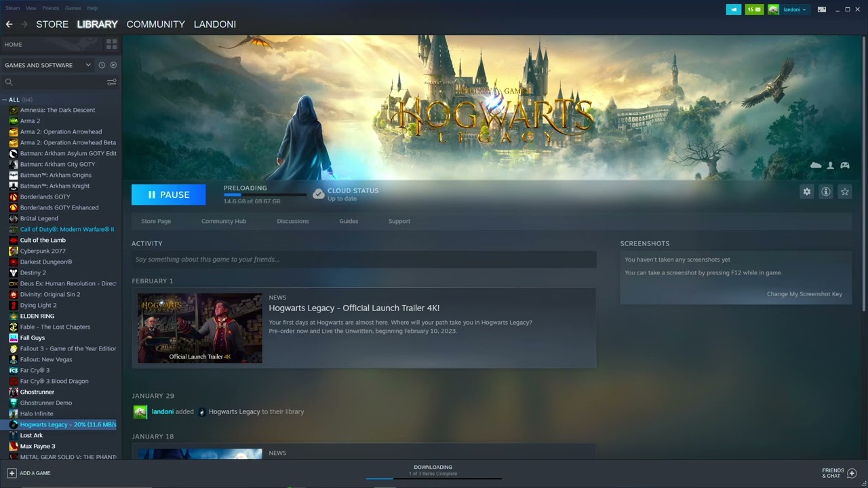868x488 pixels.
Task: Select Halo Infinite in library
Action: [x=37, y=413]
